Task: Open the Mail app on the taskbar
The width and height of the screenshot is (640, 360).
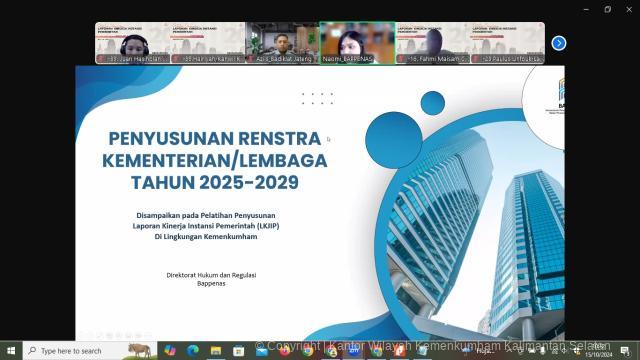Action: [261, 351]
